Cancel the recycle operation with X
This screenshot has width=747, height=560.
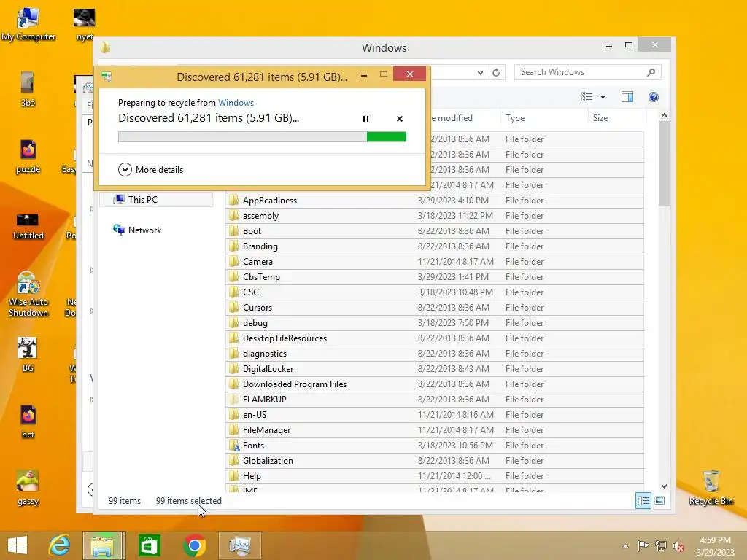pyautogui.click(x=400, y=119)
